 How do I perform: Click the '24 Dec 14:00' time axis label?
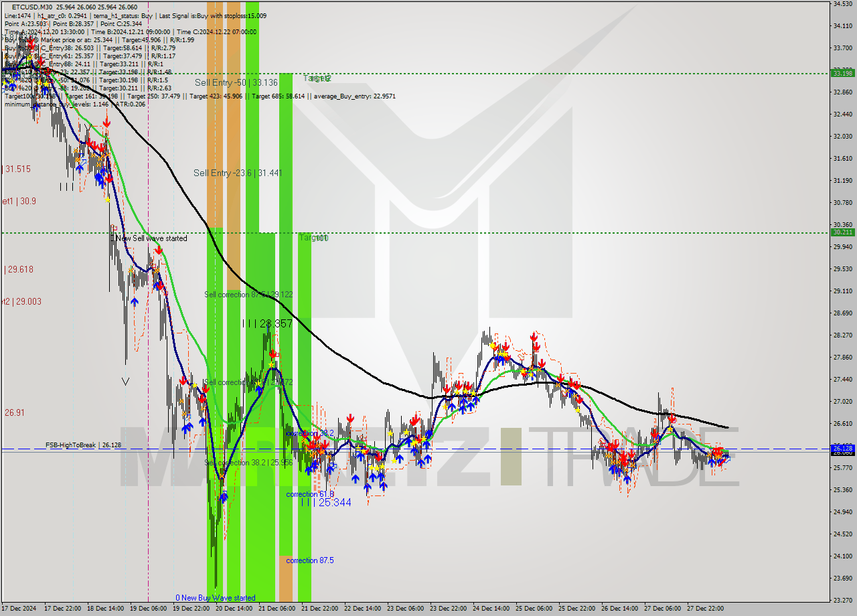coord(491,609)
